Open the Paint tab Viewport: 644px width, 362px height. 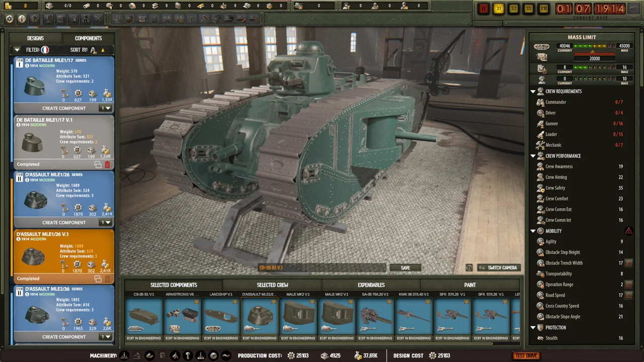pyautogui.click(x=469, y=285)
